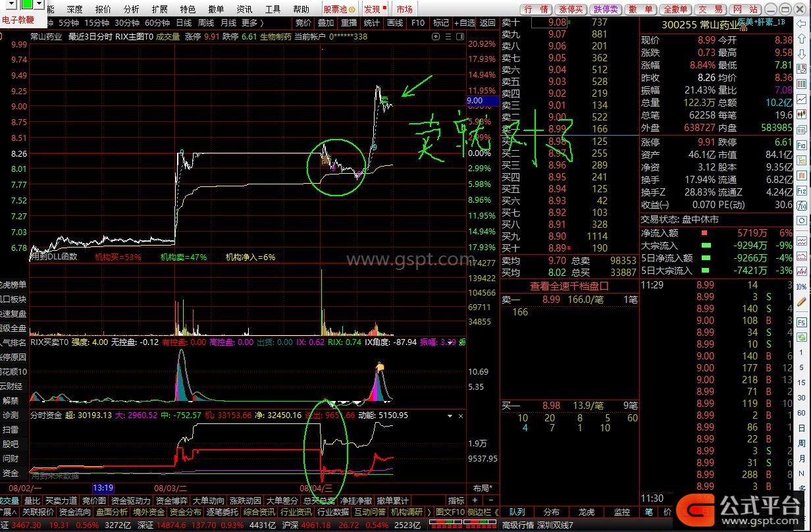Toggle 竞价 auction display
811x532 pixels.
coord(303,22)
